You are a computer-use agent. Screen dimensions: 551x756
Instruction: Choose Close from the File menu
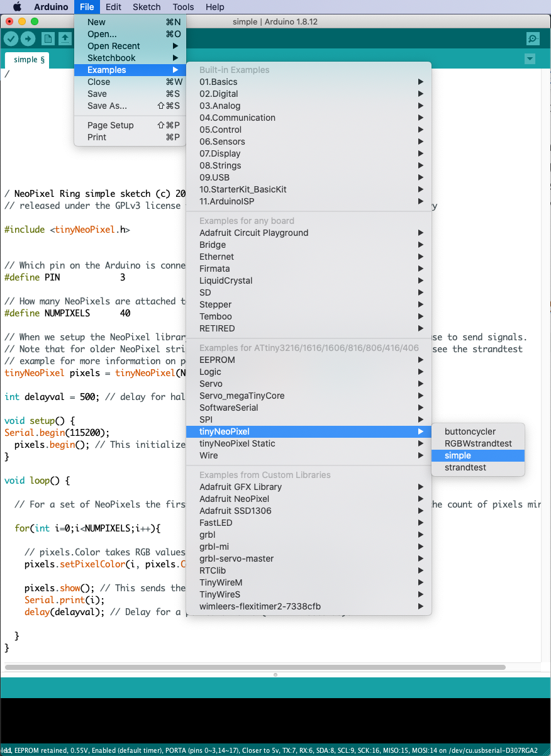[130, 82]
